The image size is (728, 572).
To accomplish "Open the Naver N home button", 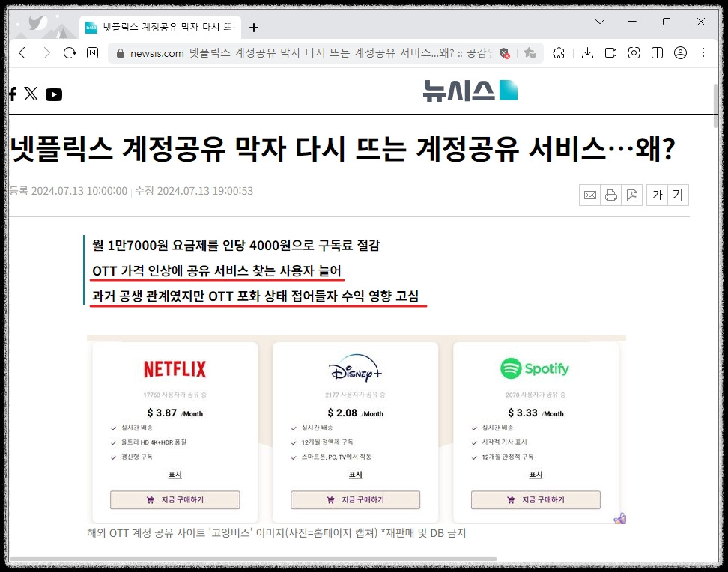I will pyautogui.click(x=92, y=53).
